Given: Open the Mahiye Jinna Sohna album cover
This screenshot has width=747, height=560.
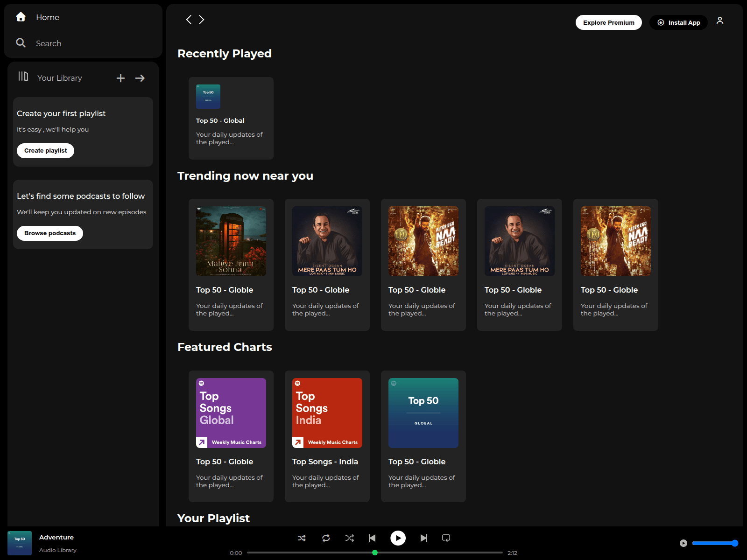Looking at the screenshot, I should coord(231,241).
